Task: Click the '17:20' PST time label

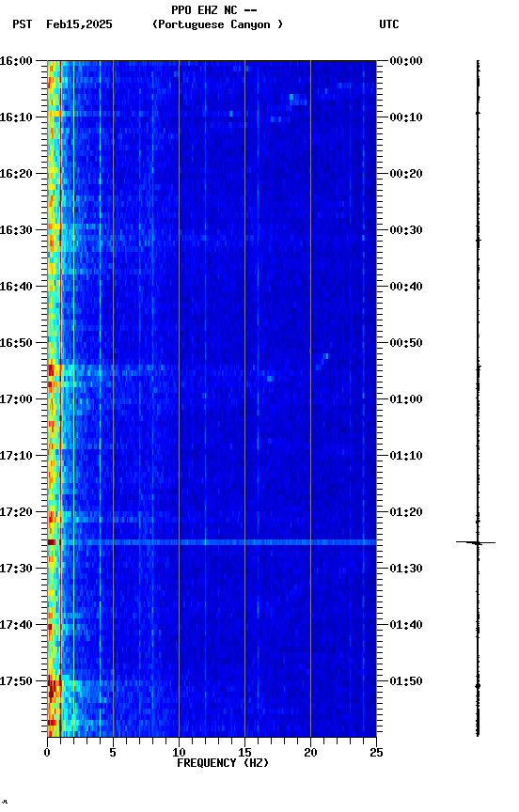Action: pyautogui.click(x=16, y=512)
